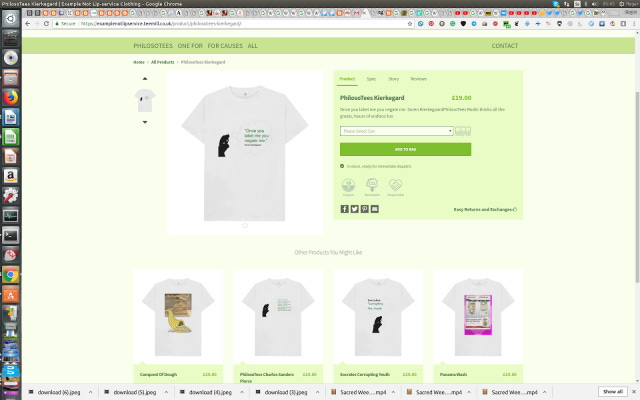Open the Chrome three-dot menu

point(634,24)
